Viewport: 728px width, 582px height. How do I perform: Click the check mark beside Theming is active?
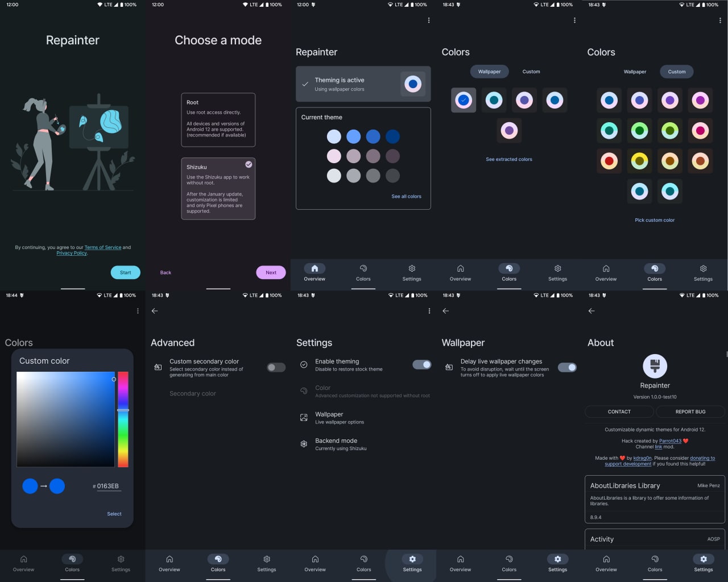[x=305, y=84]
